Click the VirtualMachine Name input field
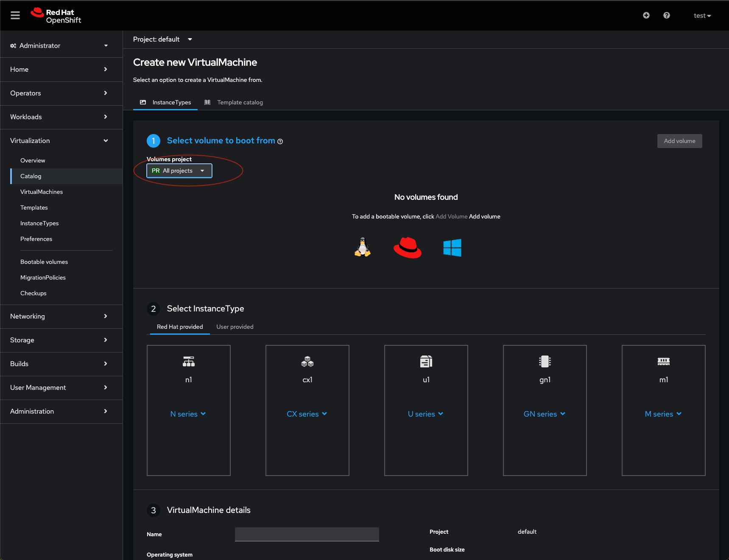This screenshot has width=729, height=560. point(307,534)
